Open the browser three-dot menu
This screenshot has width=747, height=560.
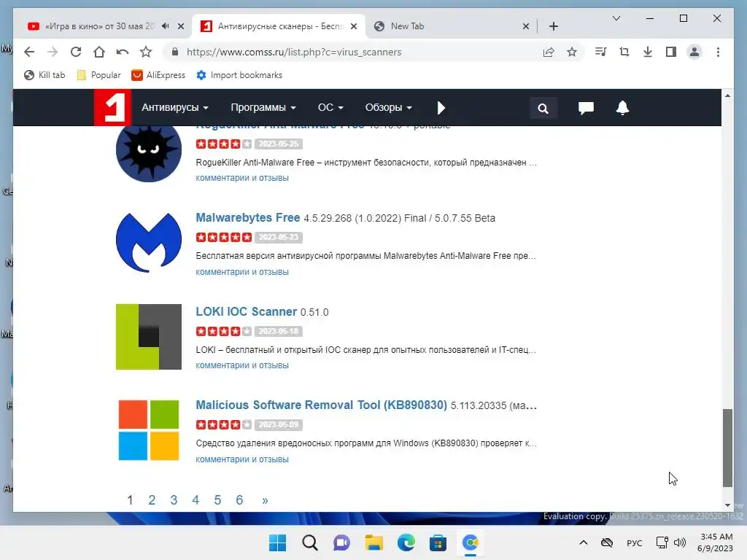click(x=718, y=52)
